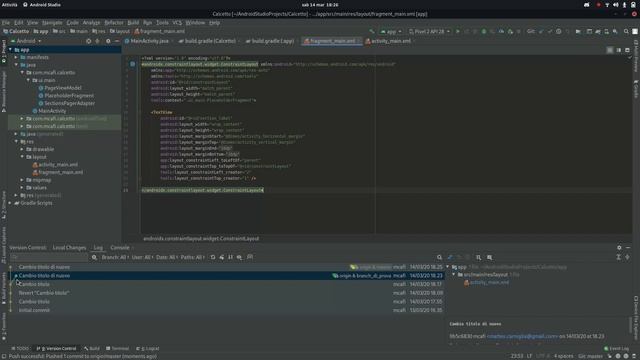Open the Logcat tool window button
The width and height of the screenshot is (640, 360).
(x=148, y=349)
